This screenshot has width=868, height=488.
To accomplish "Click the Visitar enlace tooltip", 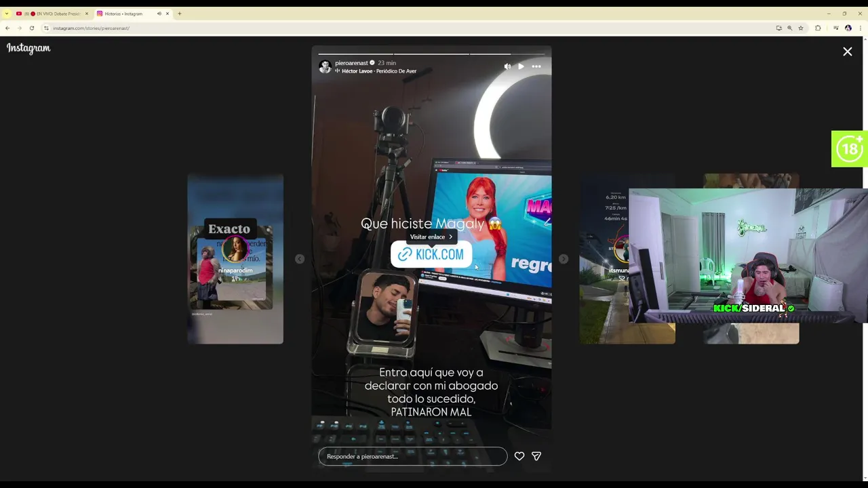I will tap(431, 237).
